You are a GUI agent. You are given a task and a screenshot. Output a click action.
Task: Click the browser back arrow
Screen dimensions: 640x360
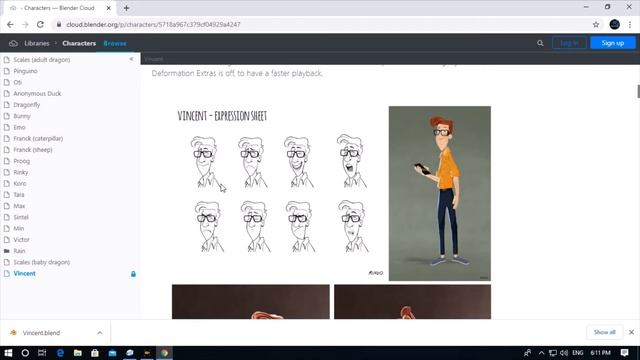point(10,24)
